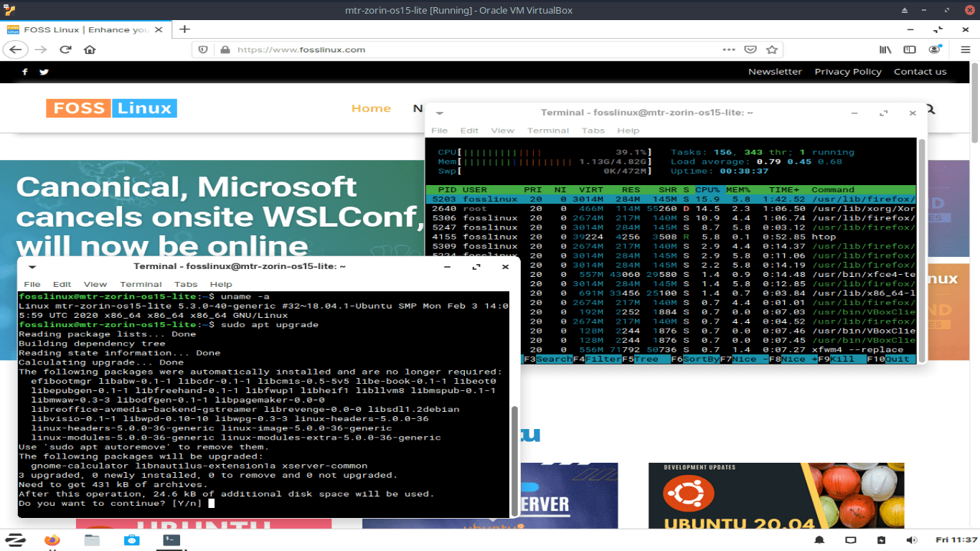
Task: Open View menu in htop terminal
Action: coord(502,131)
